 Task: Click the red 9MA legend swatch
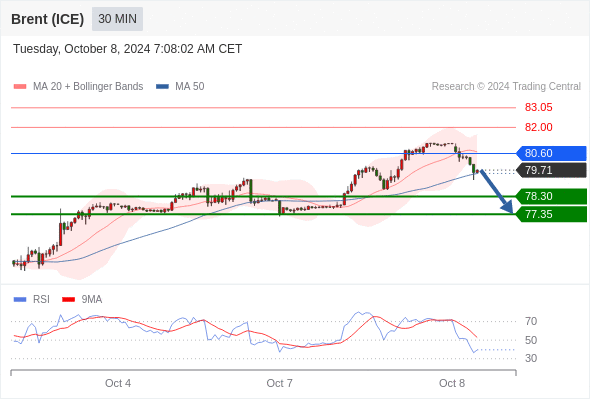(x=68, y=300)
